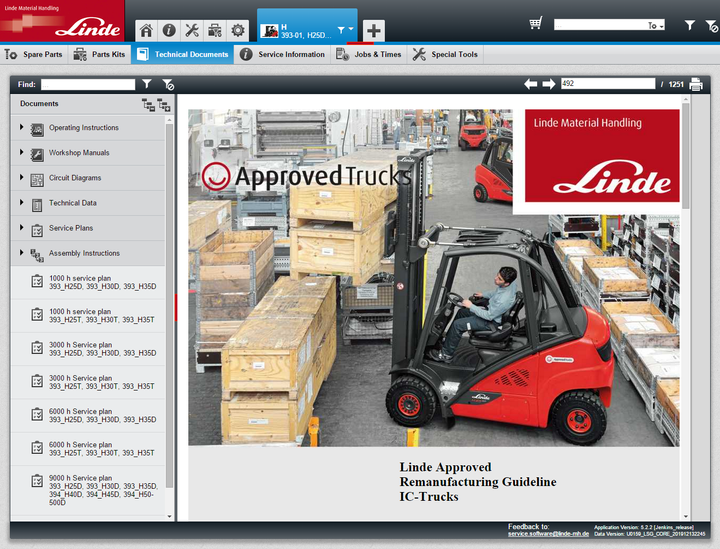
Task: Open the settings gear icon
Action: click(x=237, y=31)
